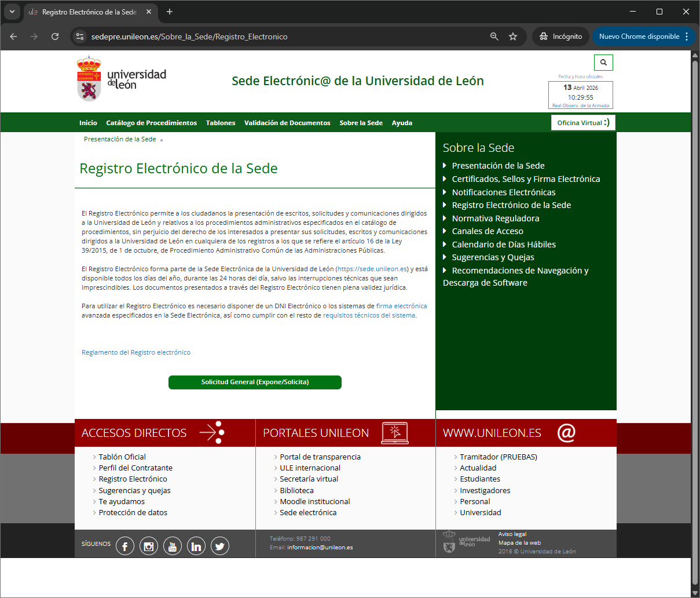Image resolution: width=700 pixels, height=598 pixels.
Task: Click Presentación de la Sede breadcrumb
Action: pos(120,139)
